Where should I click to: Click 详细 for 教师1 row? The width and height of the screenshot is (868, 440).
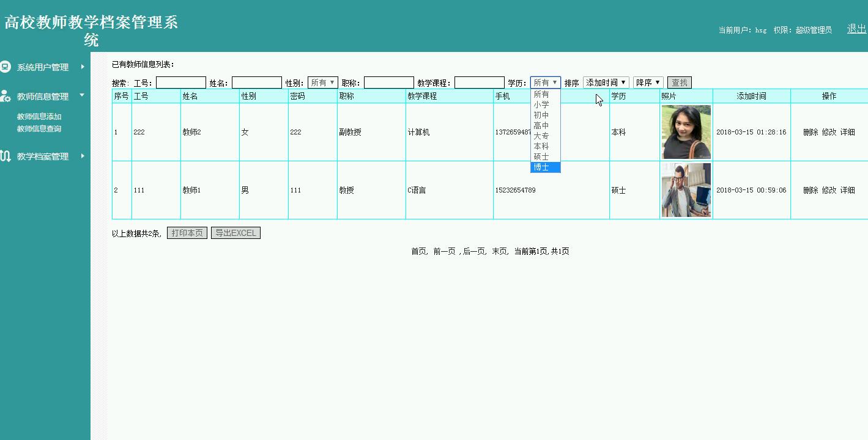[847, 190]
